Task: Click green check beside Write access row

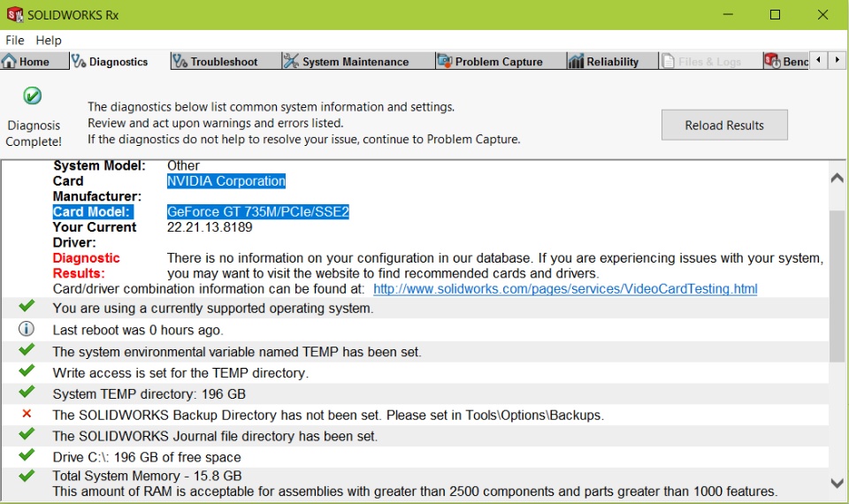Action: [x=27, y=370]
